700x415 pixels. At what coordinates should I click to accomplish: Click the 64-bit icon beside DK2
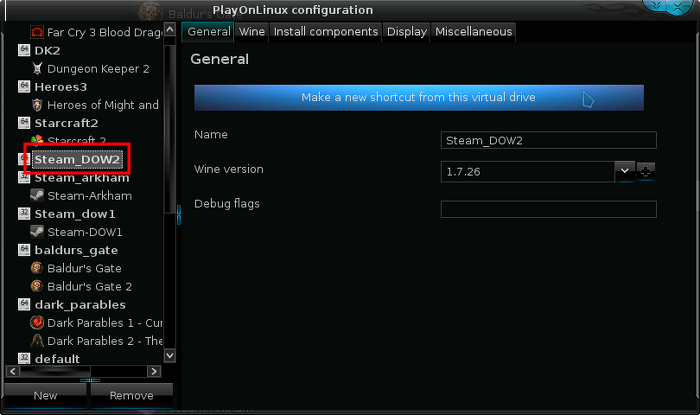click(24, 50)
